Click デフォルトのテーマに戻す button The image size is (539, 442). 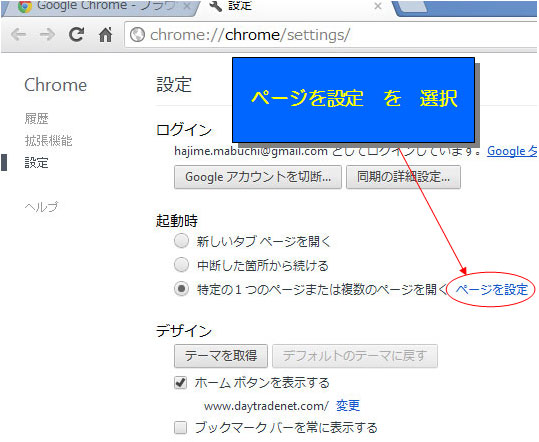pyautogui.click(x=355, y=356)
